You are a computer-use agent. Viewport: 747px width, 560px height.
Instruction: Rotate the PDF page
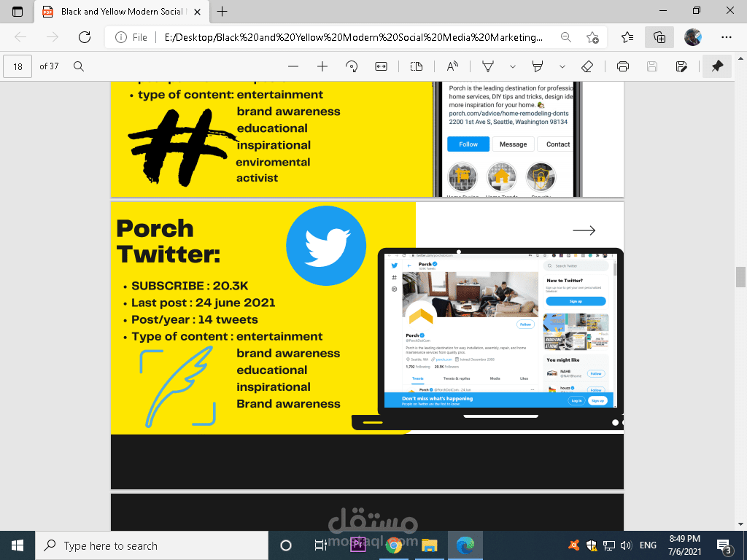tap(352, 66)
